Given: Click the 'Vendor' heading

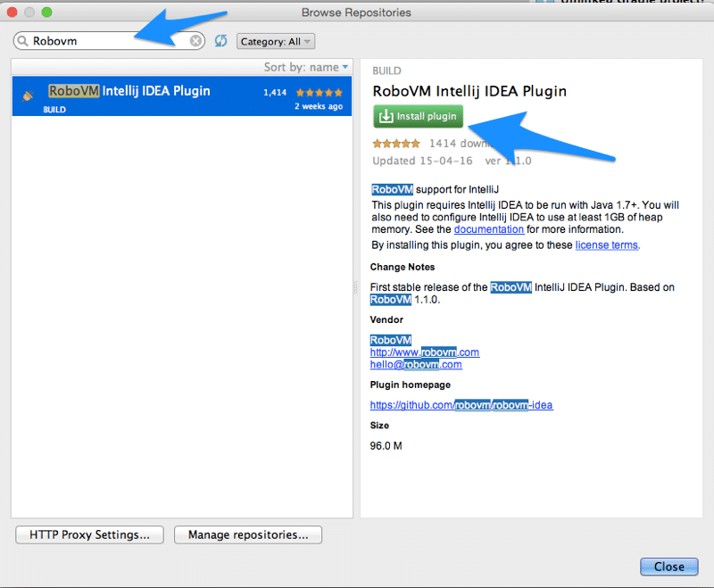Looking at the screenshot, I should [x=386, y=320].
